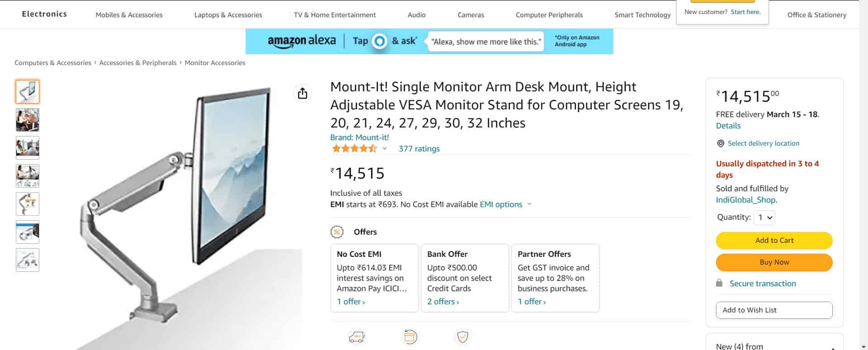Click the Add to Cart button

pyautogui.click(x=774, y=240)
